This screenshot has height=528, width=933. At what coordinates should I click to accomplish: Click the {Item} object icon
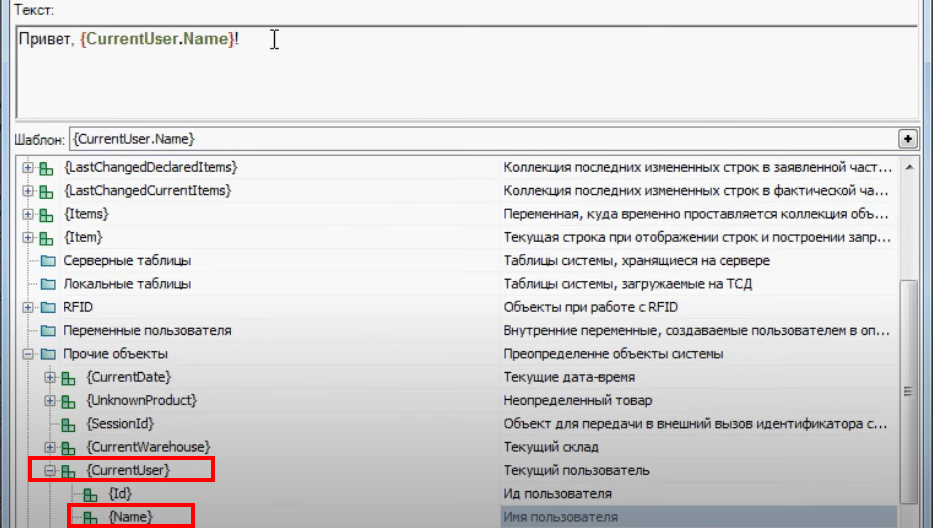click(46, 238)
